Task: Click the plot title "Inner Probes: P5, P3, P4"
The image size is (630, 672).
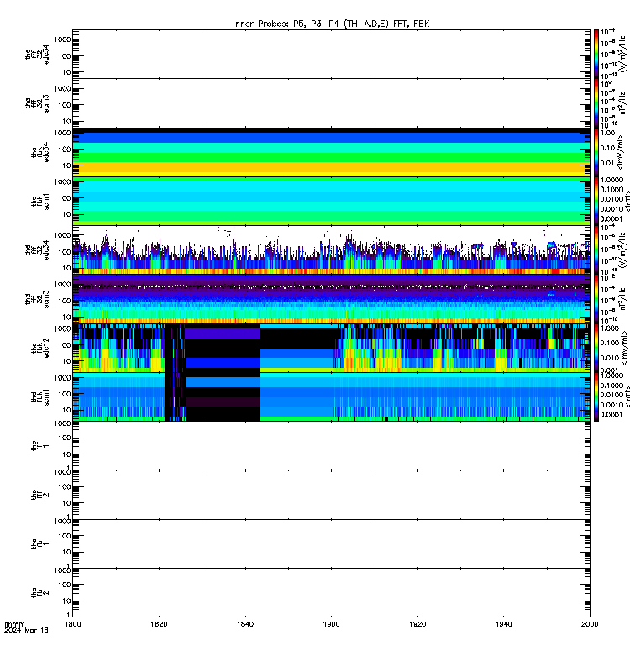Action: tap(331, 24)
